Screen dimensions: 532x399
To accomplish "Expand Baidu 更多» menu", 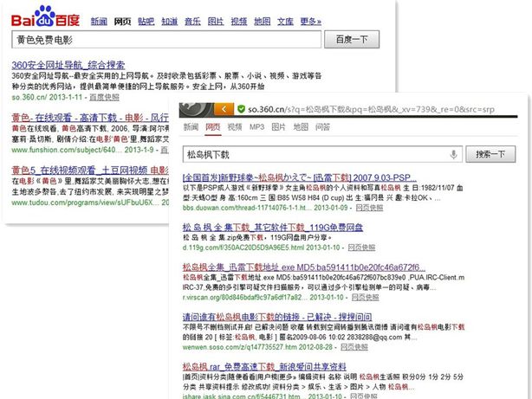I will point(310,22).
